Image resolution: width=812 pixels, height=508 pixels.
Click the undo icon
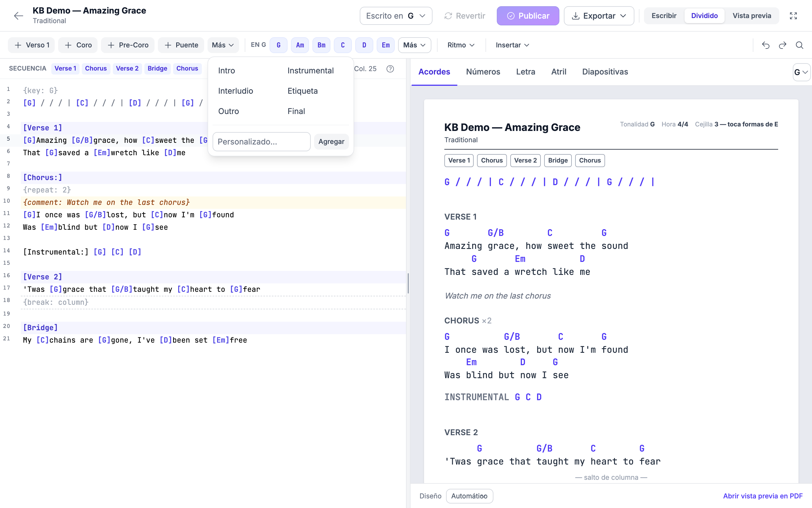765,45
